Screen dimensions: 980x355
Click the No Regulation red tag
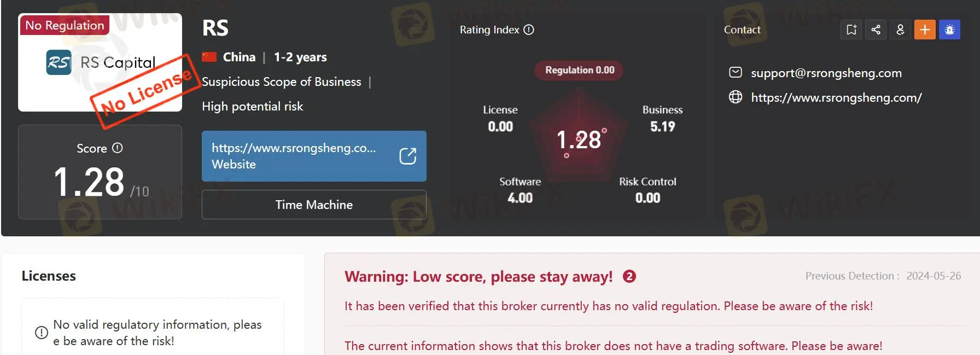pyautogui.click(x=65, y=25)
